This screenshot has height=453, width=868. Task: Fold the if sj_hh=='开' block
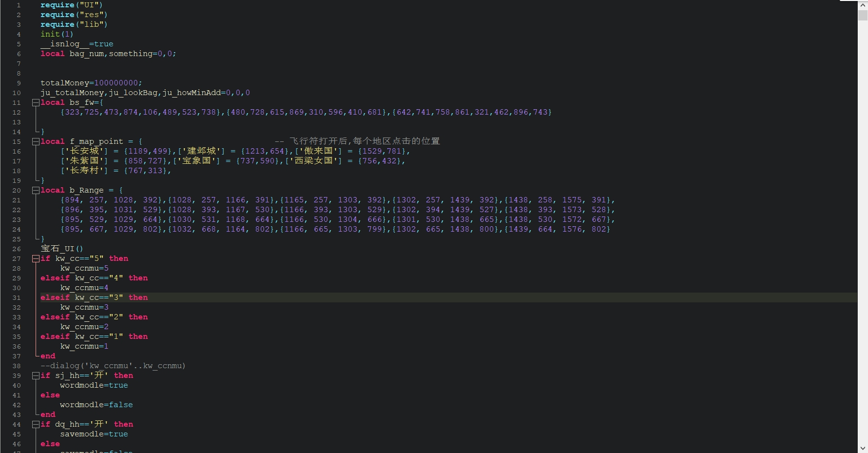click(x=36, y=375)
